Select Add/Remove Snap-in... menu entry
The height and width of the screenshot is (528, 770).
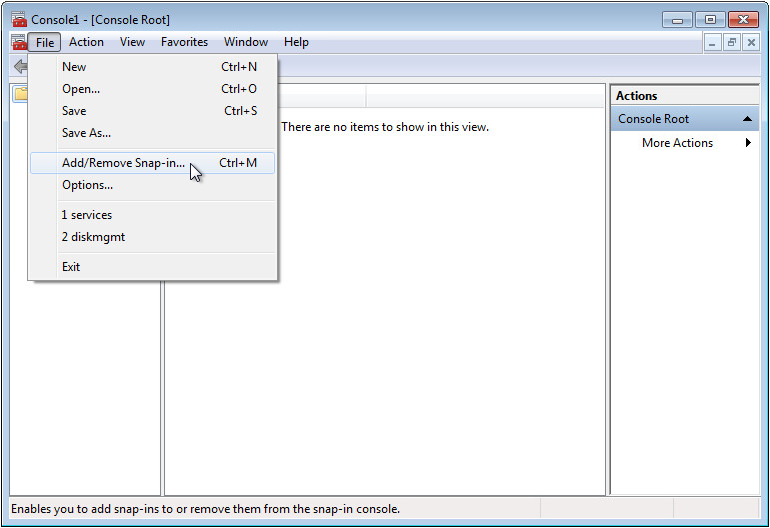coord(152,163)
